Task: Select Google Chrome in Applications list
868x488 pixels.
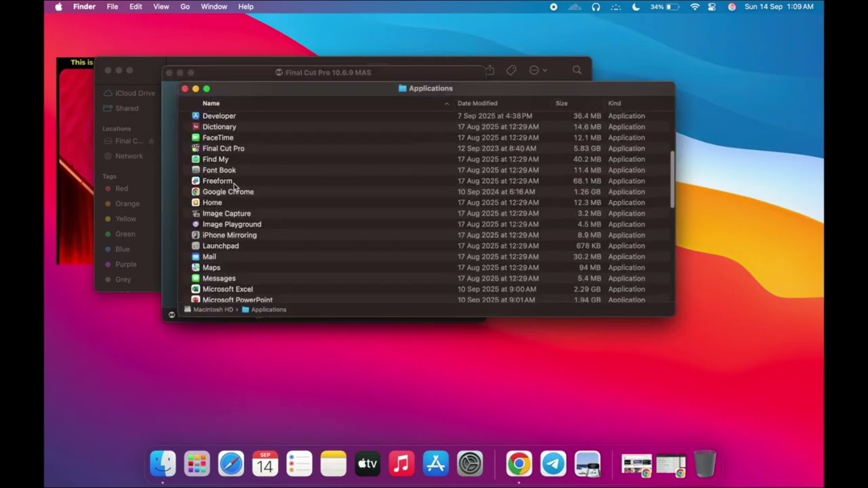Action: click(427, 192)
